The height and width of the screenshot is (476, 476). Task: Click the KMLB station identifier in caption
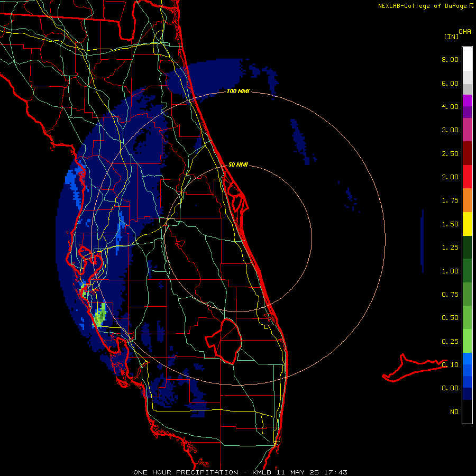(262, 472)
